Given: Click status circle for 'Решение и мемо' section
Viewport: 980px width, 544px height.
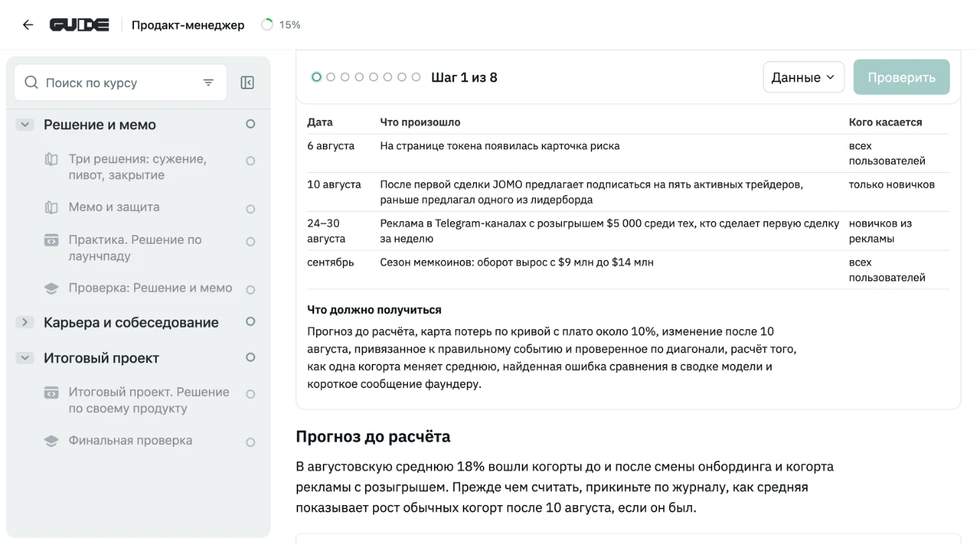Looking at the screenshot, I should pyautogui.click(x=251, y=124).
